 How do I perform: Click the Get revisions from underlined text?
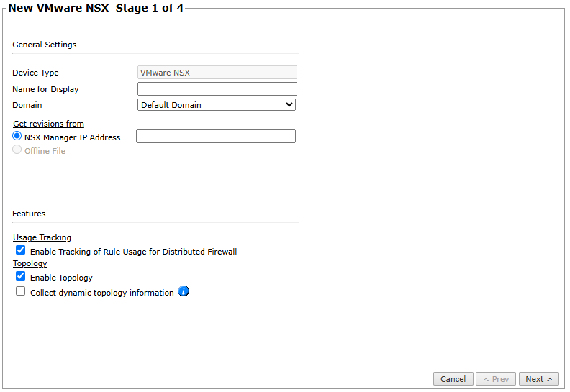coord(49,124)
